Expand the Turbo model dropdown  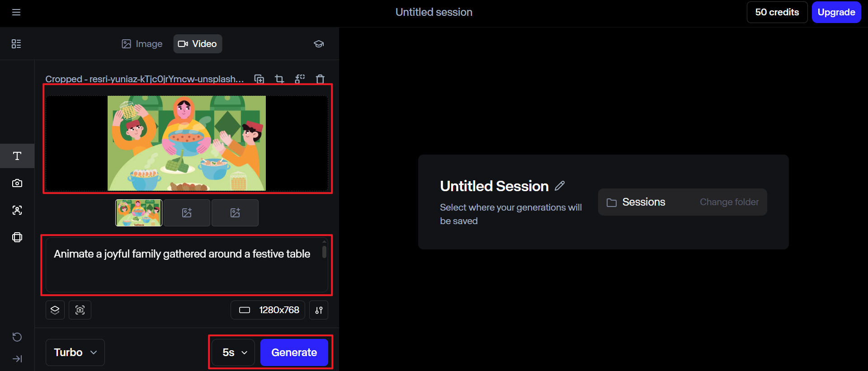[x=75, y=352]
